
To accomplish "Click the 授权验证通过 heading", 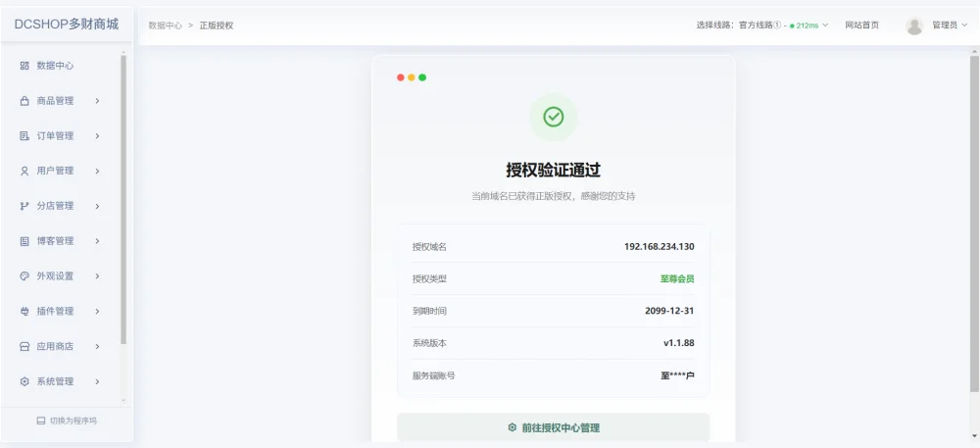I will click(553, 170).
